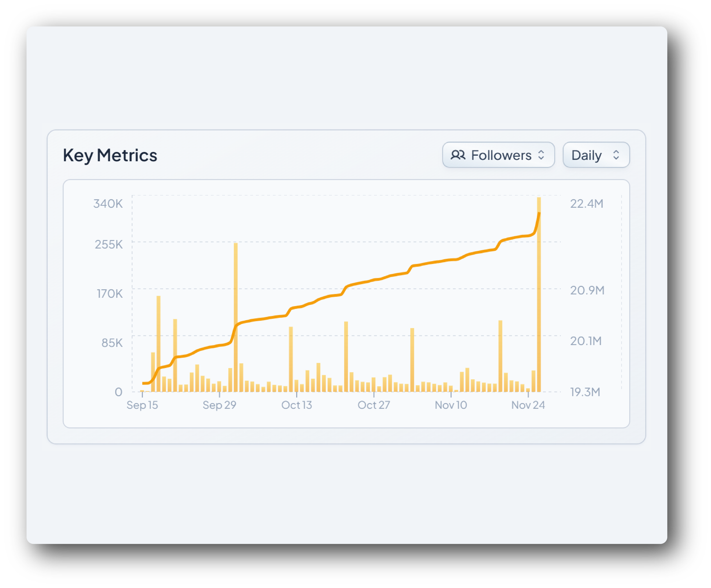Click the Oct 13 axis label
This screenshot has width=711, height=588.
click(297, 405)
